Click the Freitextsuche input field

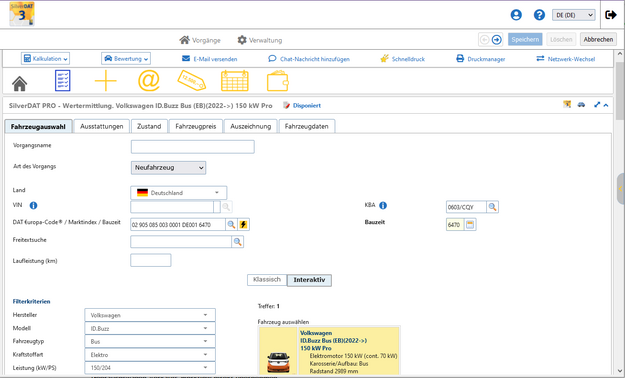(181, 242)
